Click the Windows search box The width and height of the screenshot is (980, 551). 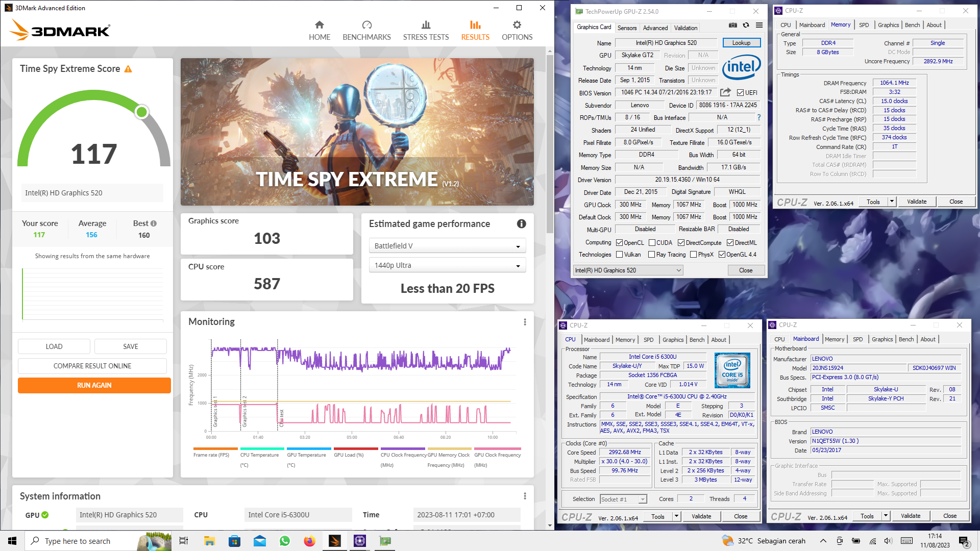coord(97,541)
